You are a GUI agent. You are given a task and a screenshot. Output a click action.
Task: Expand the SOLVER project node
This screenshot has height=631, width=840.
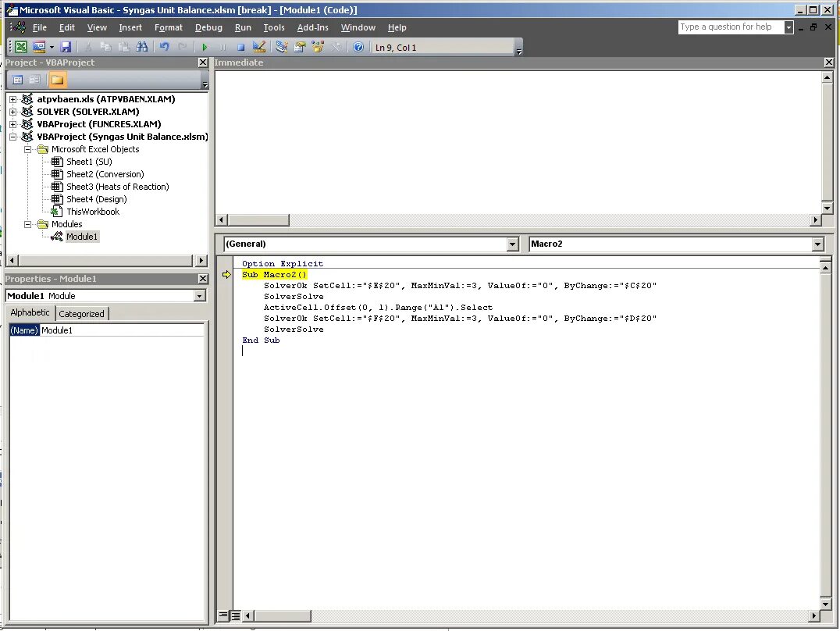(12, 112)
